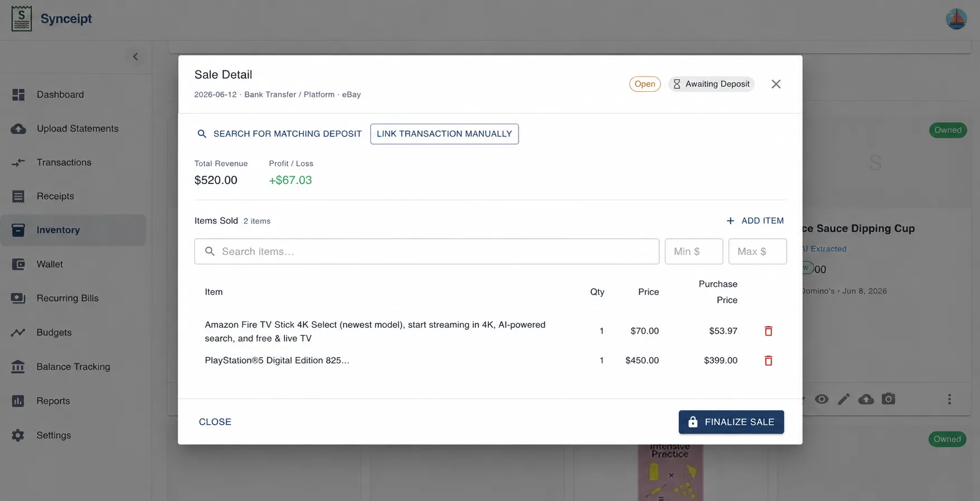Image resolution: width=980 pixels, height=501 pixels.
Task: Open the user avatar in the header
Action: coord(956,18)
